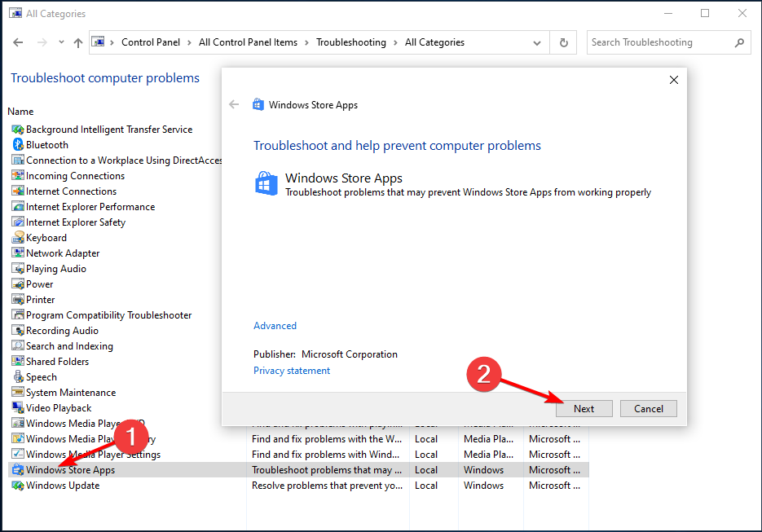Open the Advanced link
This screenshot has width=762, height=532.
(x=275, y=326)
